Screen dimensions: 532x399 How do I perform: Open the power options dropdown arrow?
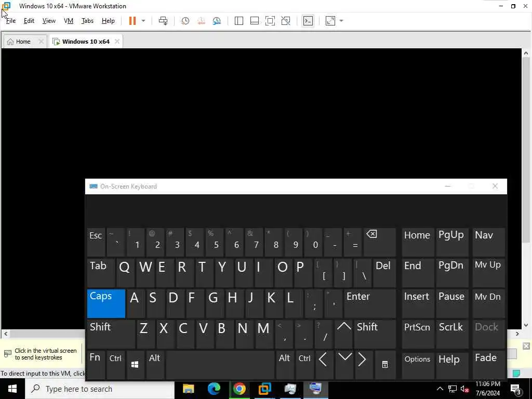pos(143,21)
